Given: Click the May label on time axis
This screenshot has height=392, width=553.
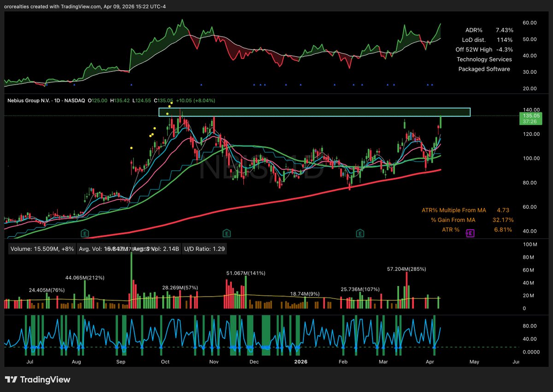Looking at the screenshot, I should coord(475,362).
